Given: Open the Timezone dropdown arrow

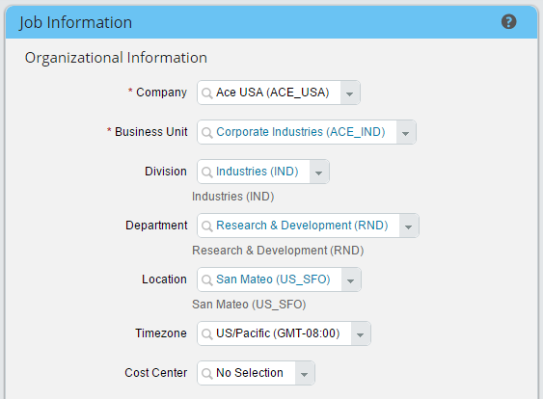Looking at the screenshot, I should tap(360, 334).
